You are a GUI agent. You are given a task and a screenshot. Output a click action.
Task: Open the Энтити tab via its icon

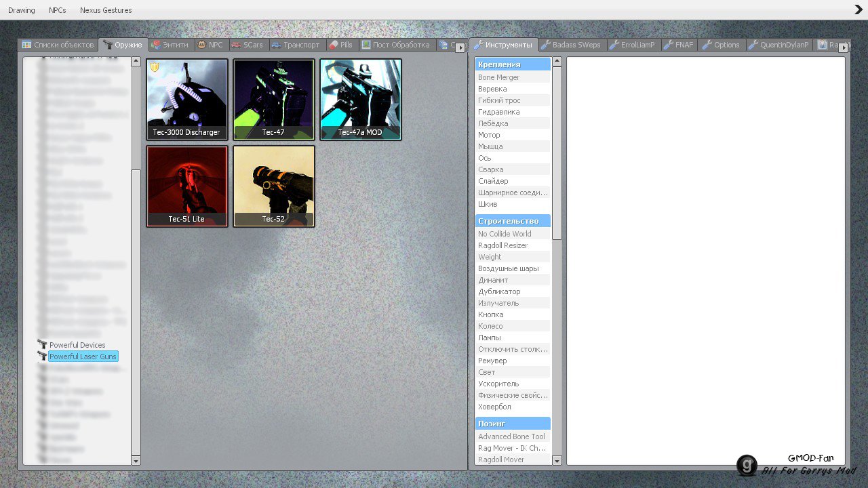[156, 45]
